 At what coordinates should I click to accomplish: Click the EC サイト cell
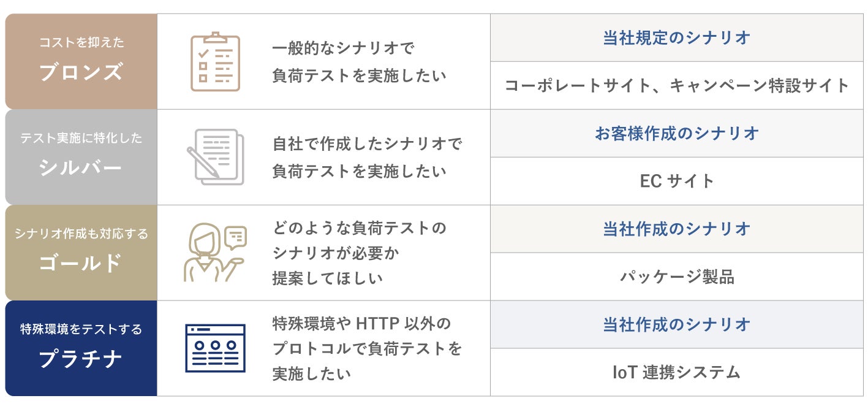coord(677,182)
